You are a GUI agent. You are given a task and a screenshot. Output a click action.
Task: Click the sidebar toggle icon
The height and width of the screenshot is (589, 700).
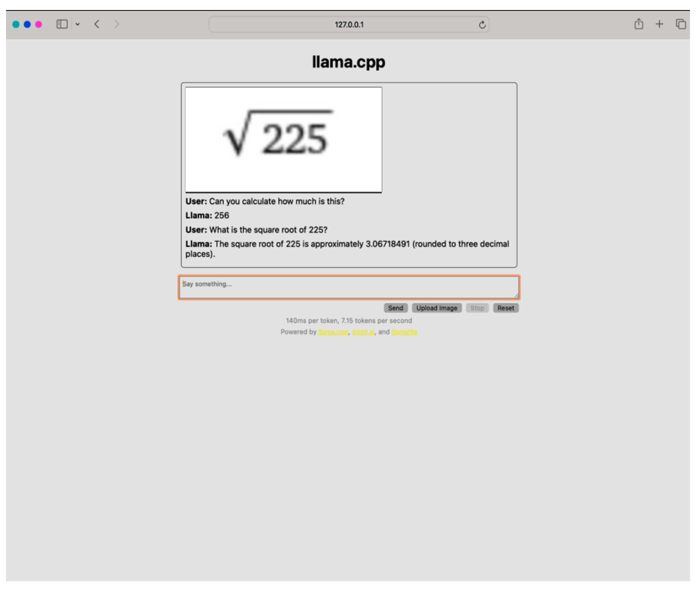(62, 24)
